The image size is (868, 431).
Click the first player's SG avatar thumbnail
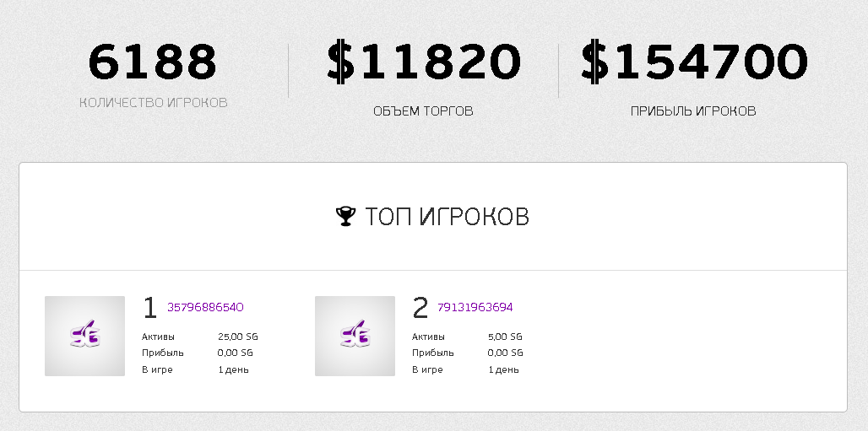[x=84, y=336]
